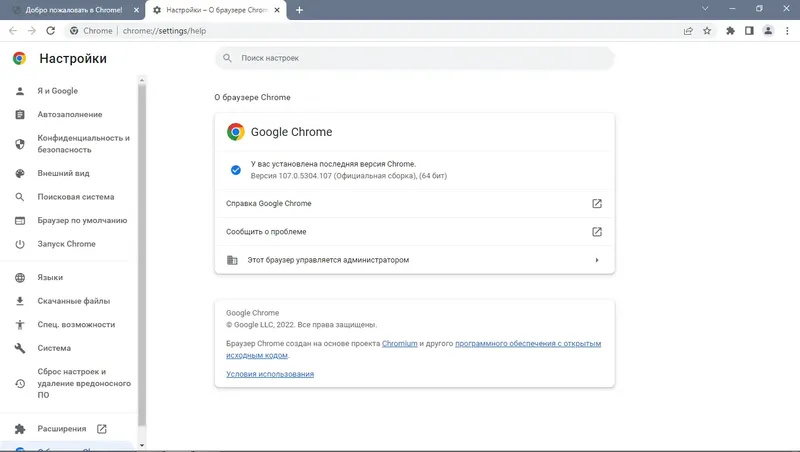Viewport: 800px width, 452px height.
Task: Click the browser back arrow
Action: (13, 31)
